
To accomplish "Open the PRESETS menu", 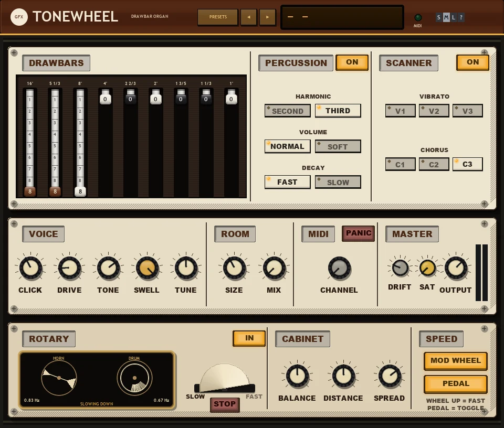I will (218, 17).
